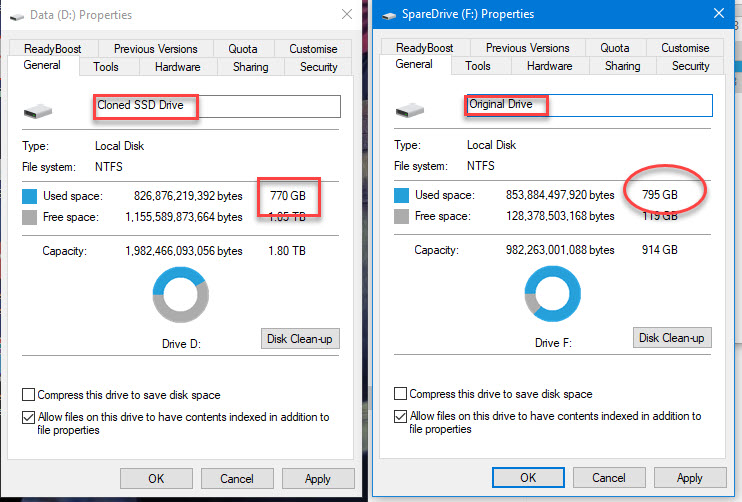Click the Drive F: usage donut chart
The width and height of the screenshot is (742, 502).
click(553, 294)
